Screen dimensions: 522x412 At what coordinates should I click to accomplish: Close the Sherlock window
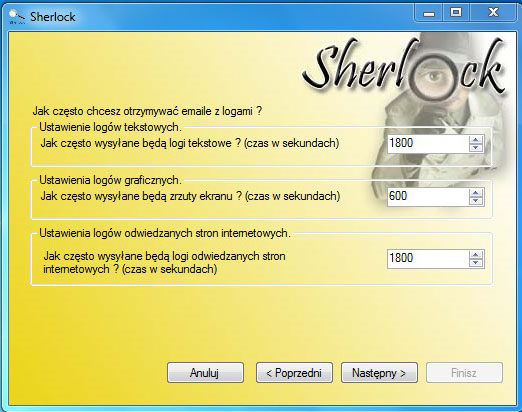point(493,13)
